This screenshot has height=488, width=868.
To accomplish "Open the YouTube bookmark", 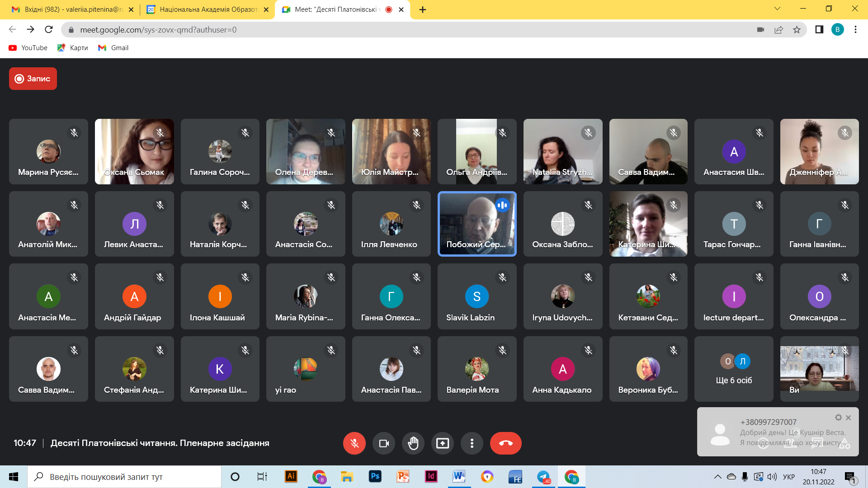I will click(28, 48).
